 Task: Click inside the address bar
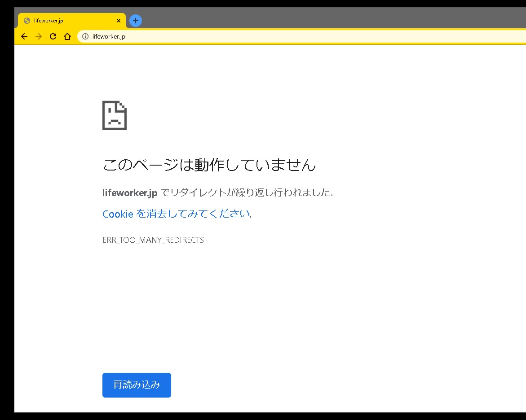[x=225, y=36]
